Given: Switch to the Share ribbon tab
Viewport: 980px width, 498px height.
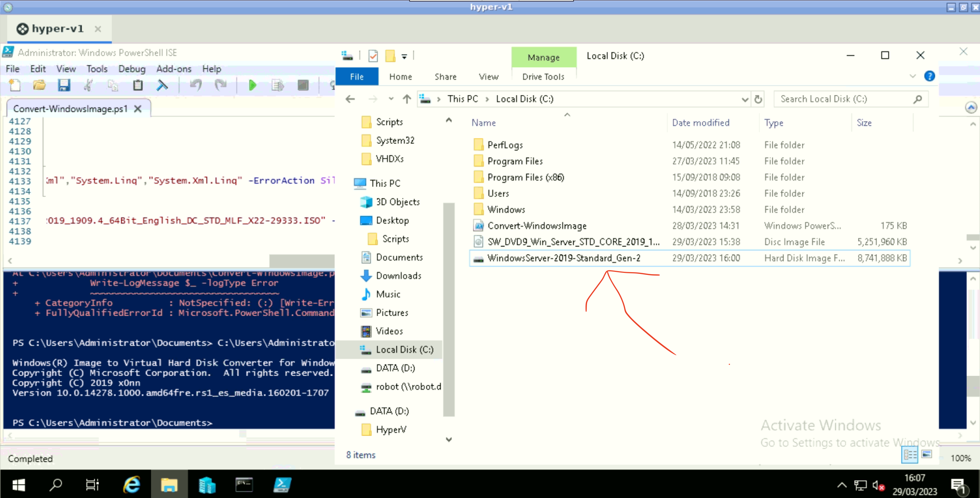Looking at the screenshot, I should coord(445,77).
